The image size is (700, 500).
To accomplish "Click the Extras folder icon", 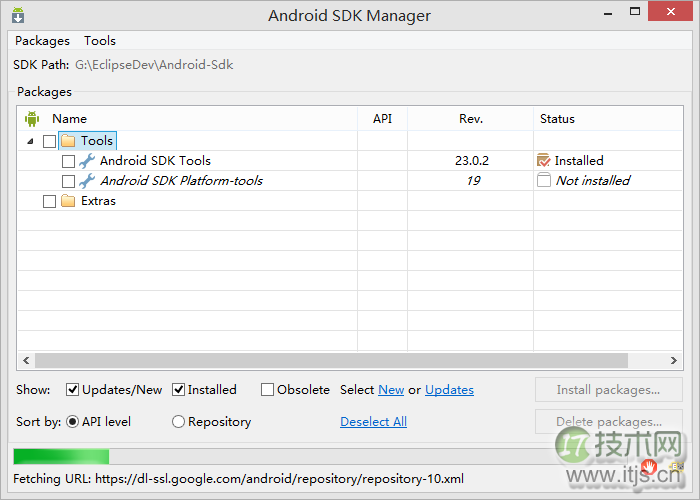I will 68,201.
